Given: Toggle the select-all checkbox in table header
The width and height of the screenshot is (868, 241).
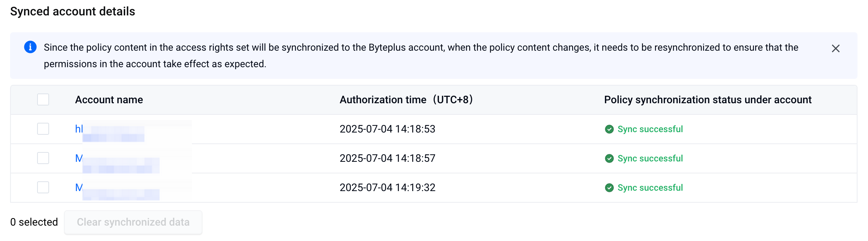Looking at the screenshot, I should pos(43,99).
